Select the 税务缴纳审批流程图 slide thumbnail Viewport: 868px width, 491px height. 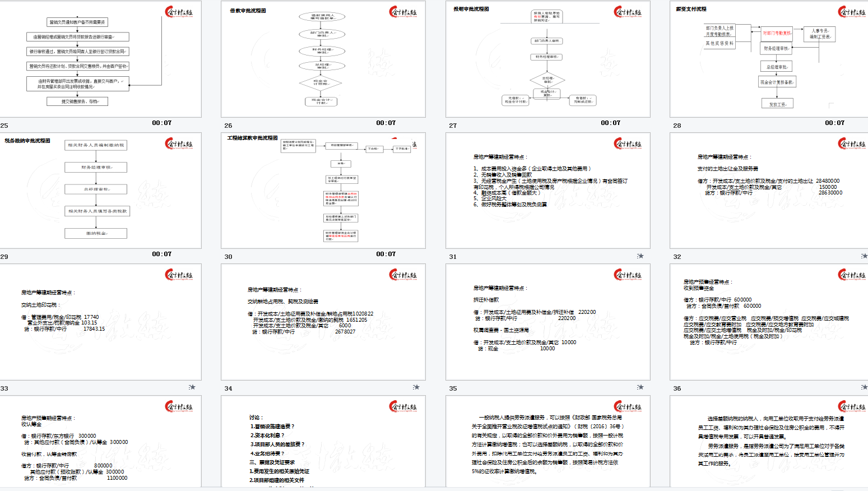click(100, 191)
